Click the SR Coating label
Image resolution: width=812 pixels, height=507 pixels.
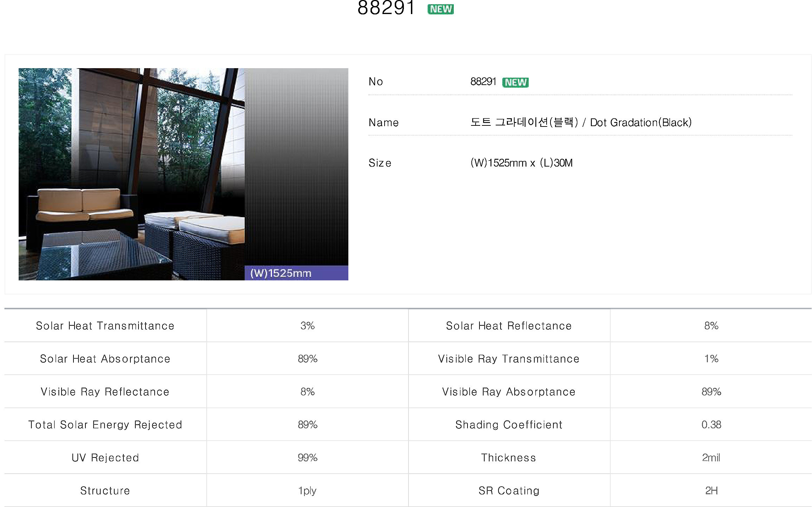[x=509, y=491]
